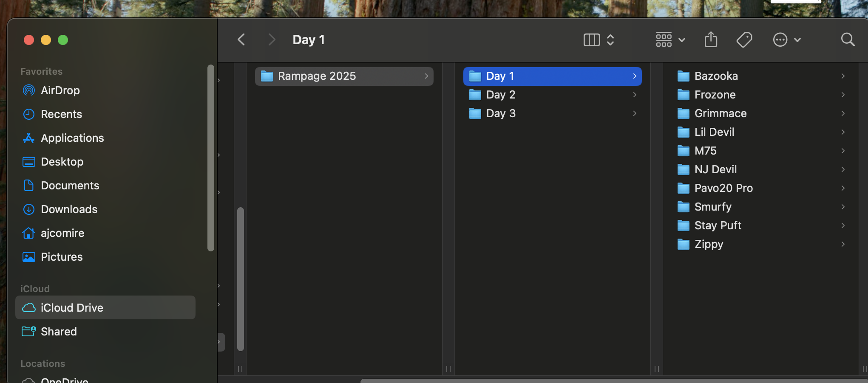Open AirDrop in the sidebar
Image resolution: width=868 pixels, height=383 pixels.
tap(60, 90)
